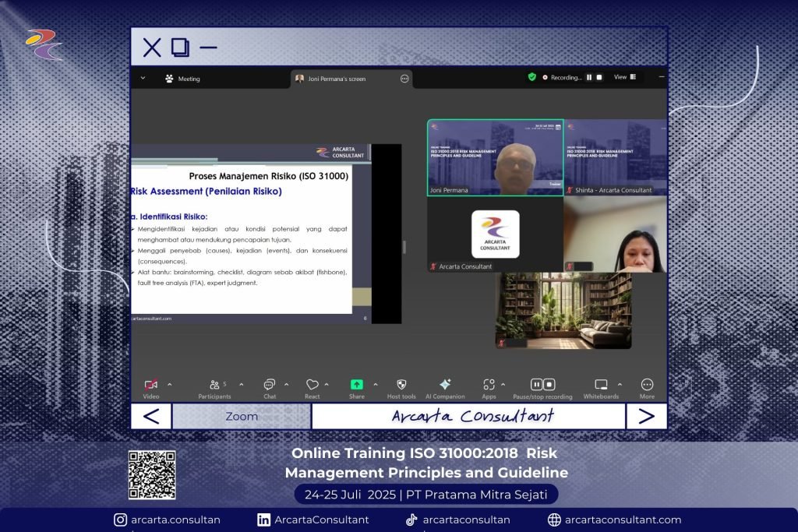Open the Participants panel
The height and width of the screenshot is (532, 798).
click(x=215, y=385)
